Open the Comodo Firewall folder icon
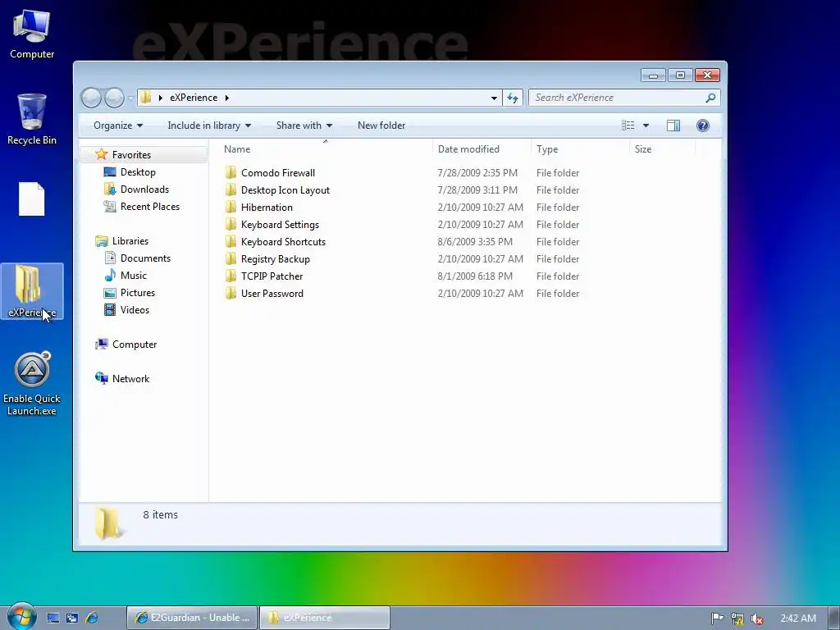 (x=231, y=172)
